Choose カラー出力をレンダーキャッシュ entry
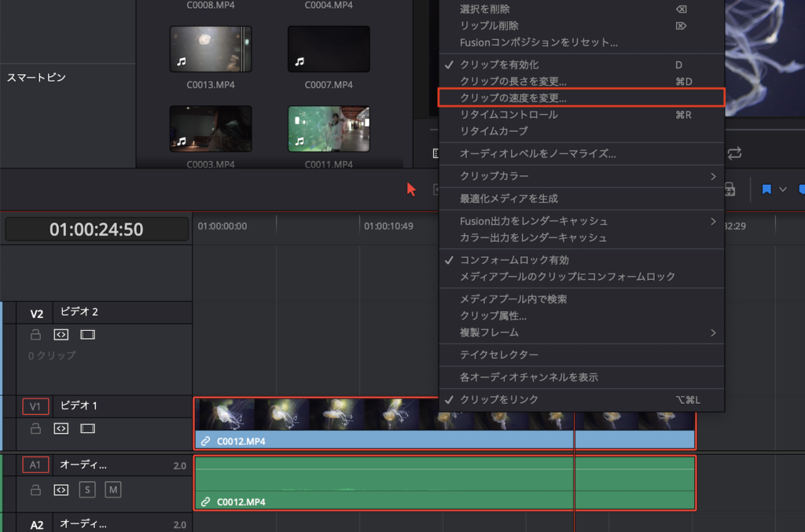 581,237
